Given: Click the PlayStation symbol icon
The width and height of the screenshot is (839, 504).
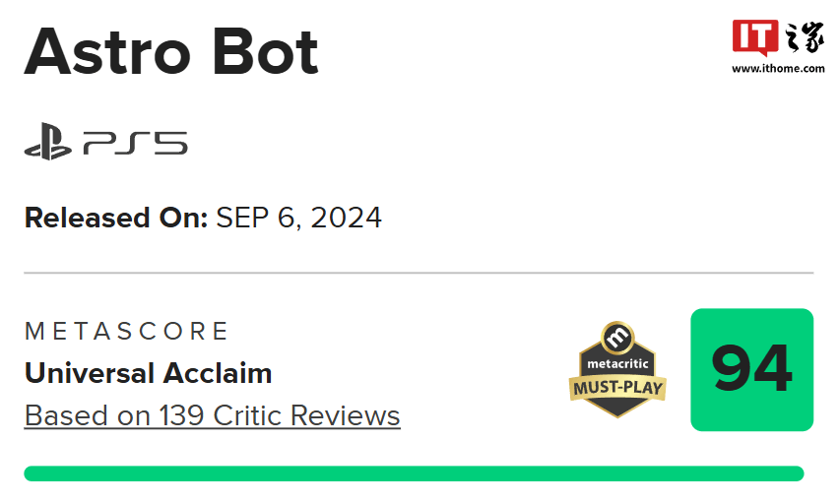Looking at the screenshot, I should [47, 142].
